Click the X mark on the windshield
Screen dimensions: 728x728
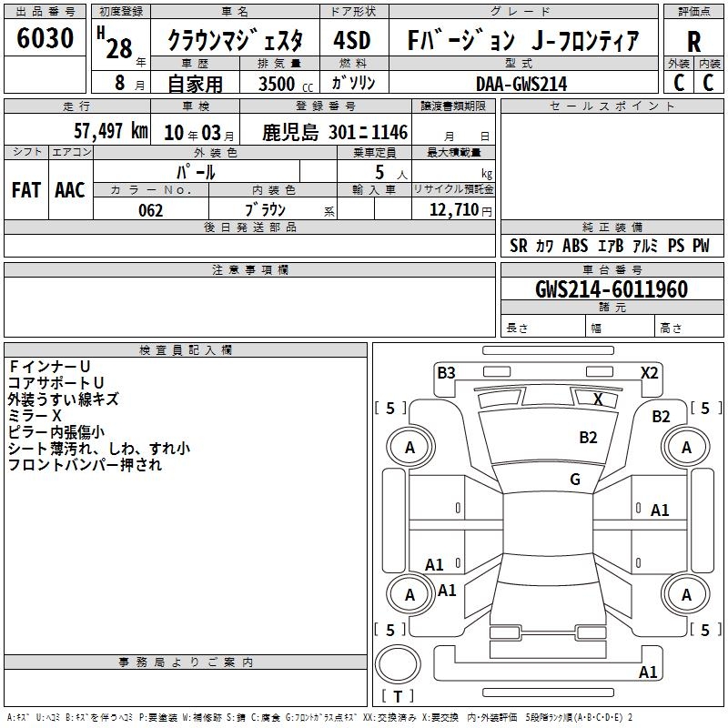598,399
